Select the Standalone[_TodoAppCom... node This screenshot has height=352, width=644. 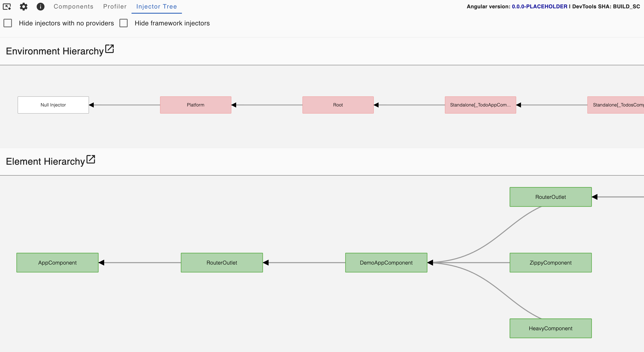(x=480, y=105)
